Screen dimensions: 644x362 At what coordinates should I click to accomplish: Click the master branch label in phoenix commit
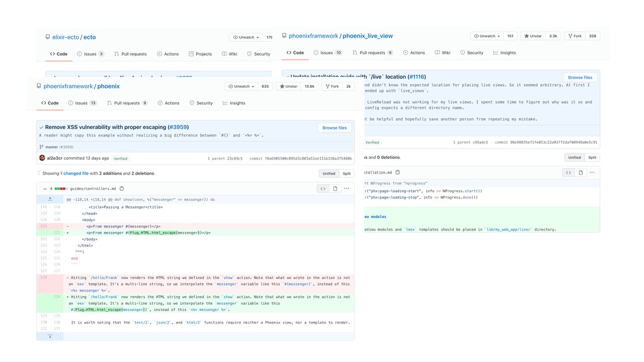click(52, 147)
